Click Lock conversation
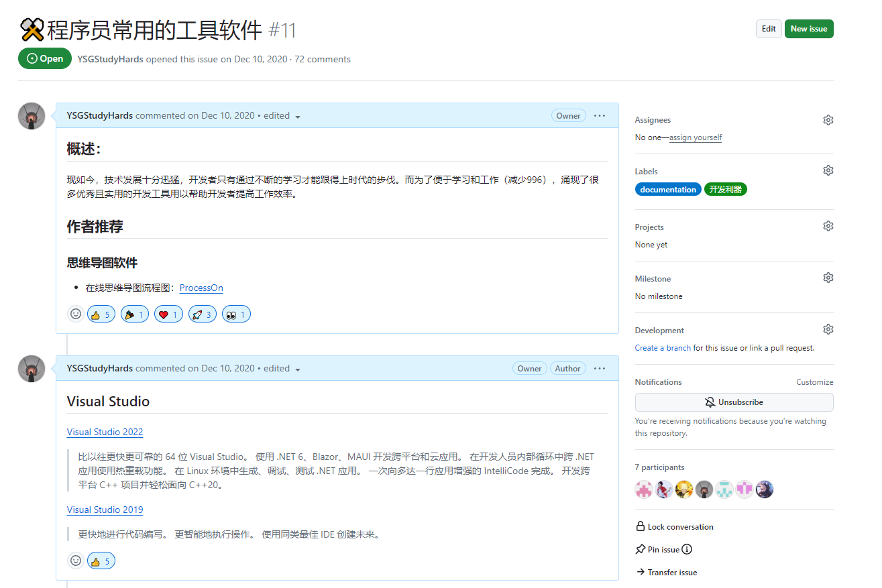The width and height of the screenshot is (882, 588). click(675, 527)
